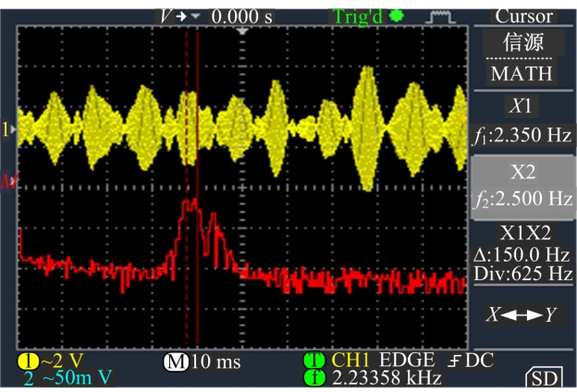Click the M timebase badge beside 10 ms

[x=176, y=360]
